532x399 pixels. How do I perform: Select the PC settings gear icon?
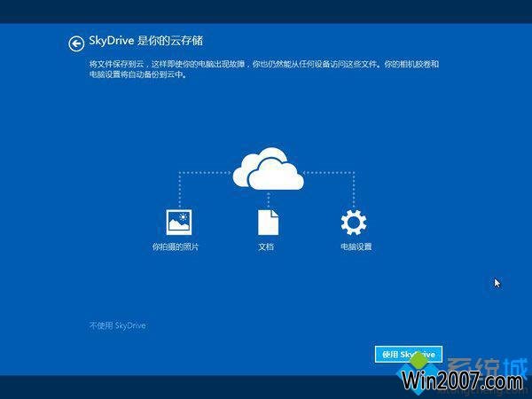pyautogui.click(x=354, y=223)
